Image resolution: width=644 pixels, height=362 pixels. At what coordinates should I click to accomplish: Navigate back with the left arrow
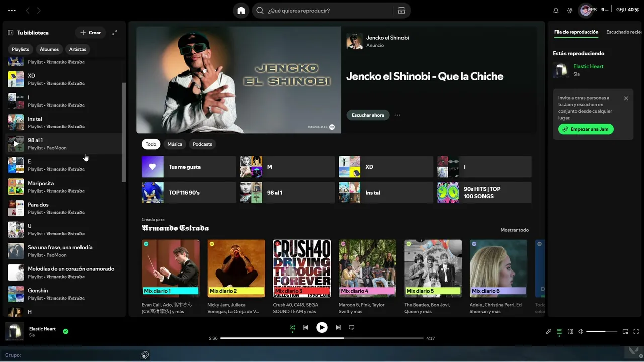[x=28, y=11]
